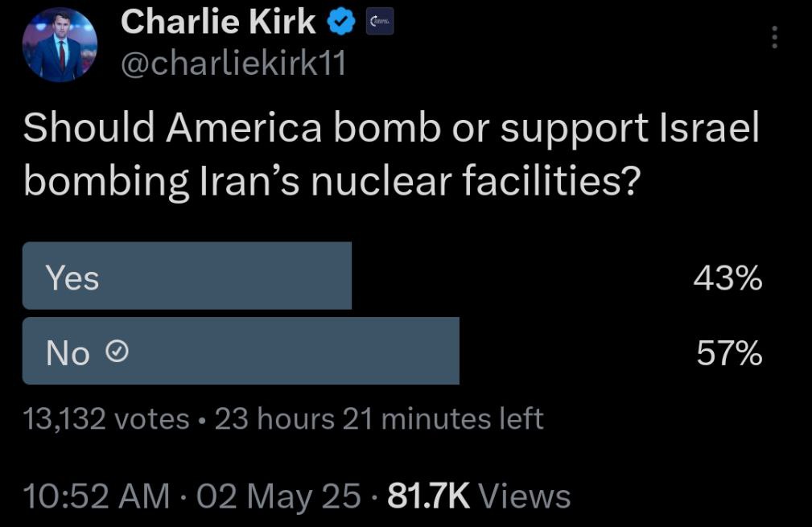Image resolution: width=812 pixels, height=527 pixels.
Task: Click the 02 May 25 post date
Action: [x=278, y=496]
